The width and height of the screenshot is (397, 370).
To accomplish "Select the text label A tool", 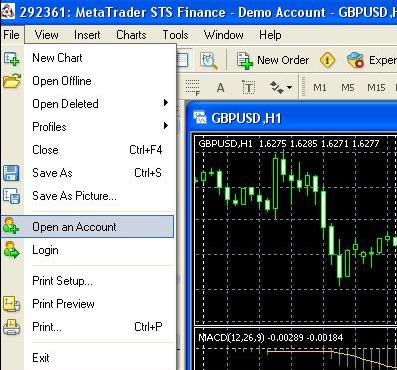I will (220, 88).
